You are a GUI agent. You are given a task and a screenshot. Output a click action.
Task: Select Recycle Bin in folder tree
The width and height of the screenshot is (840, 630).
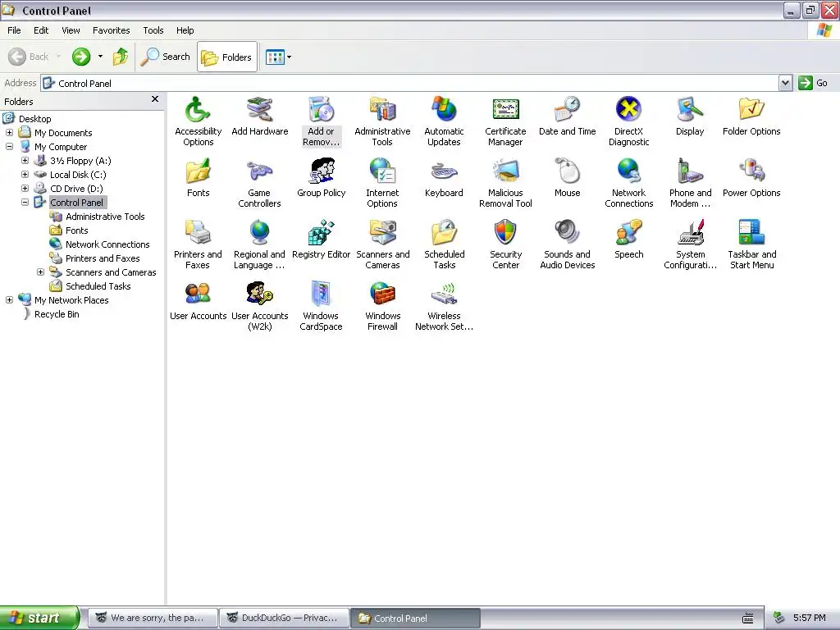57,314
